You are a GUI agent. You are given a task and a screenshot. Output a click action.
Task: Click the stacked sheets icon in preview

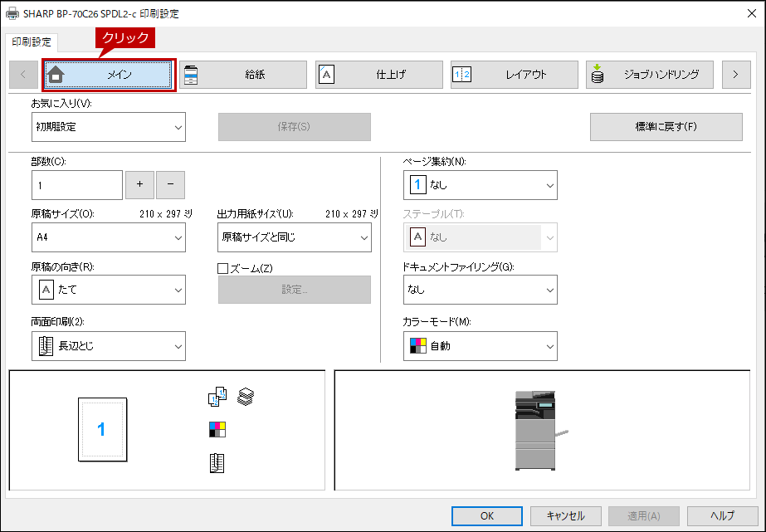coord(246,397)
